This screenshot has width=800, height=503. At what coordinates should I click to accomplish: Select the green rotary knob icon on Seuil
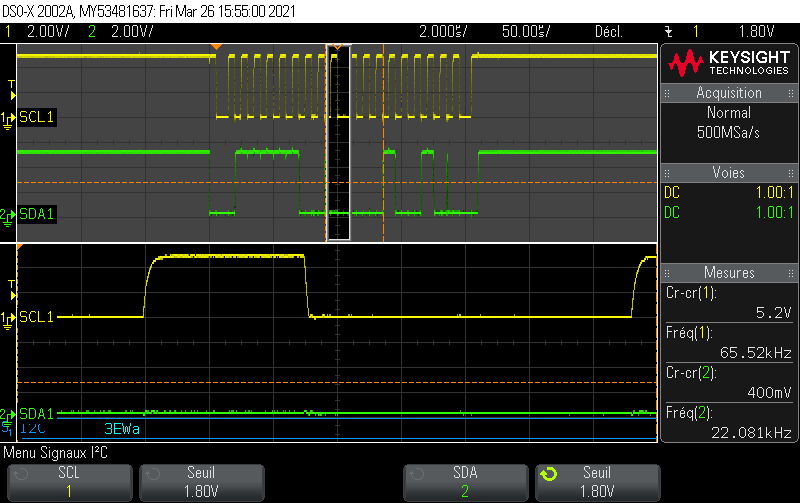pyautogui.click(x=549, y=474)
